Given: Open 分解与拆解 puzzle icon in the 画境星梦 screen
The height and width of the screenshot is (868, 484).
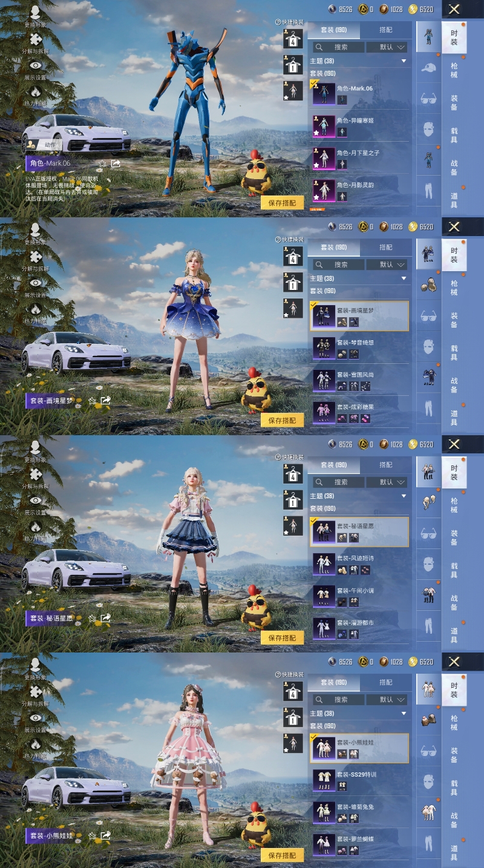Looking at the screenshot, I should (35, 257).
